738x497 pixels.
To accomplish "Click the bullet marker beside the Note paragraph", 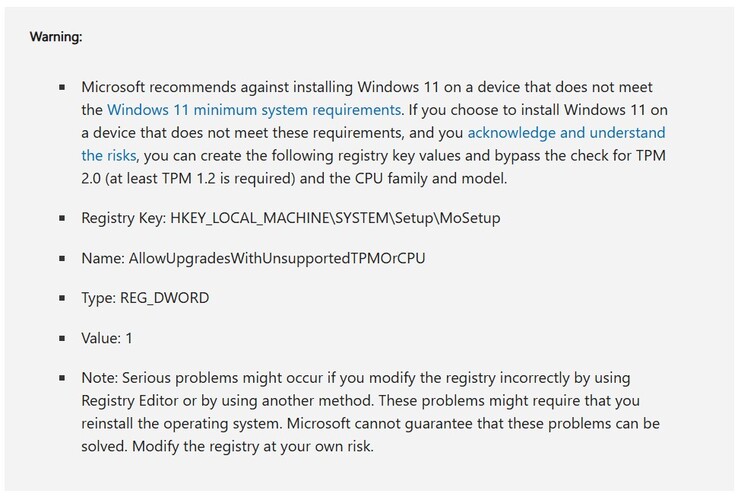I will tap(62, 379).
